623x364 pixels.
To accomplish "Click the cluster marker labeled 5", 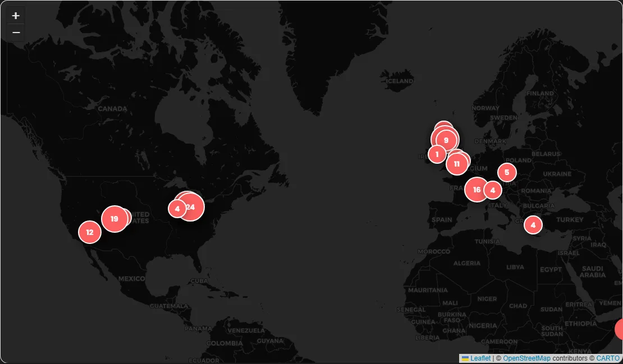I will (507, 173).
